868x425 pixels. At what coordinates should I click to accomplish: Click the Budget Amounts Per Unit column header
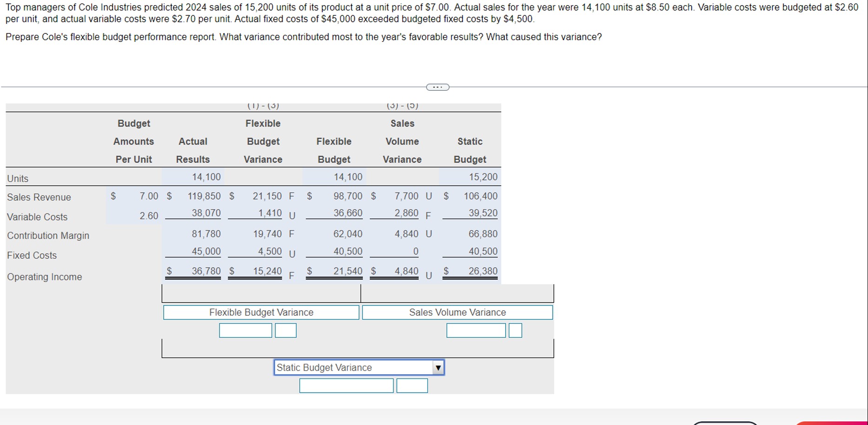coord(134,141)
